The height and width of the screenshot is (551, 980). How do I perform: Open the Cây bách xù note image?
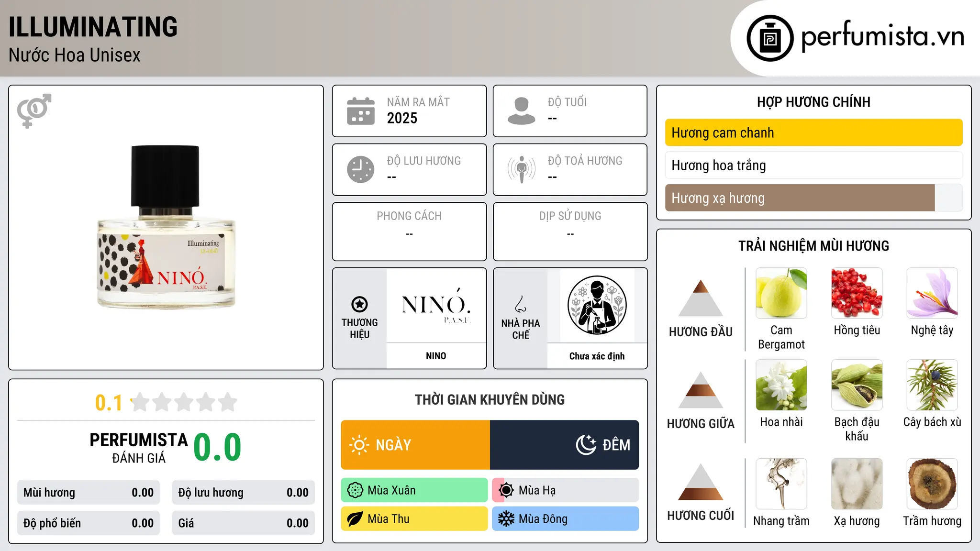[932, 385]
